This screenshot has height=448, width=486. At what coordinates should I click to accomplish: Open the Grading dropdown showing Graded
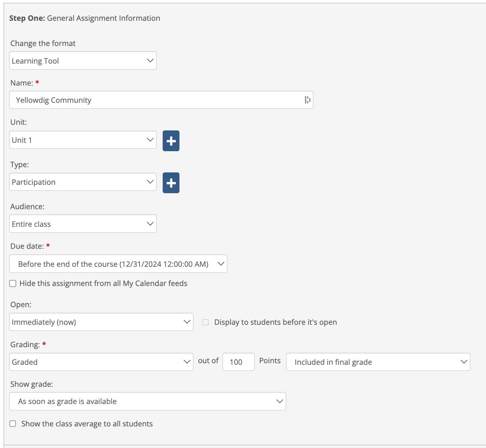click(101, 362)
